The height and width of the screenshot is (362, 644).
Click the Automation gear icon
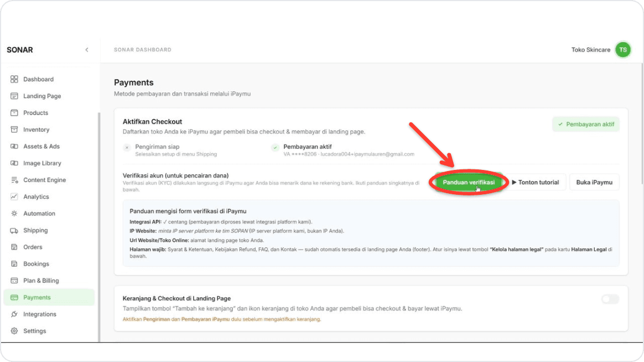pos(14,213)
